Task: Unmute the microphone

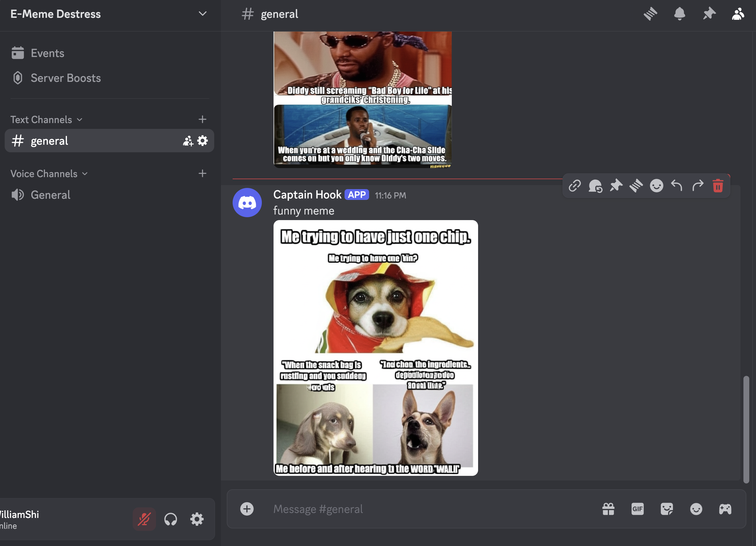Action: 144,519
